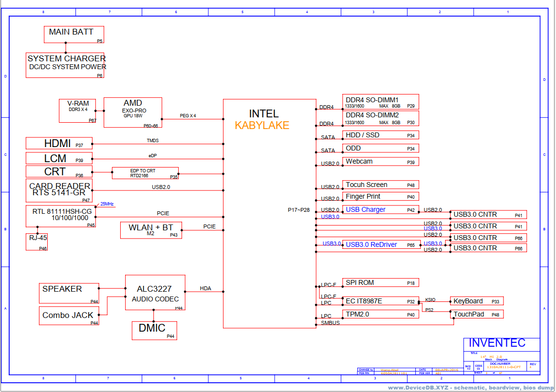Click the "AMD" GPU block title

(132, 103)
